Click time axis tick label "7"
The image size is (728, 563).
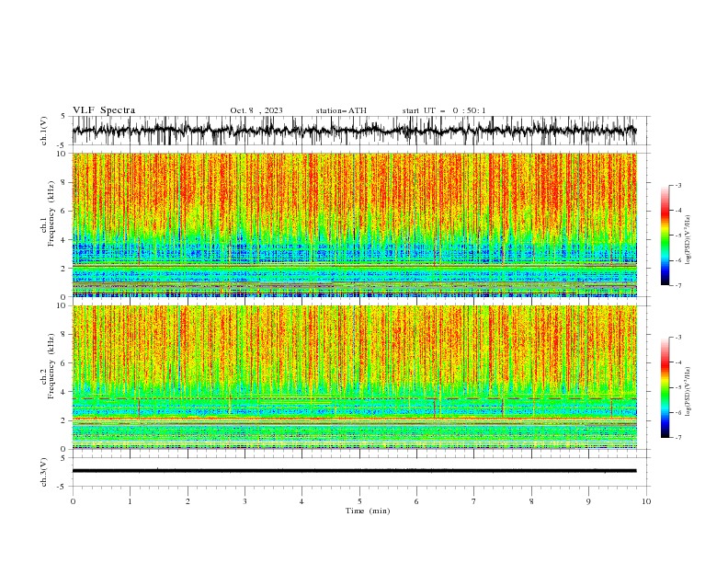click(474, 501)
